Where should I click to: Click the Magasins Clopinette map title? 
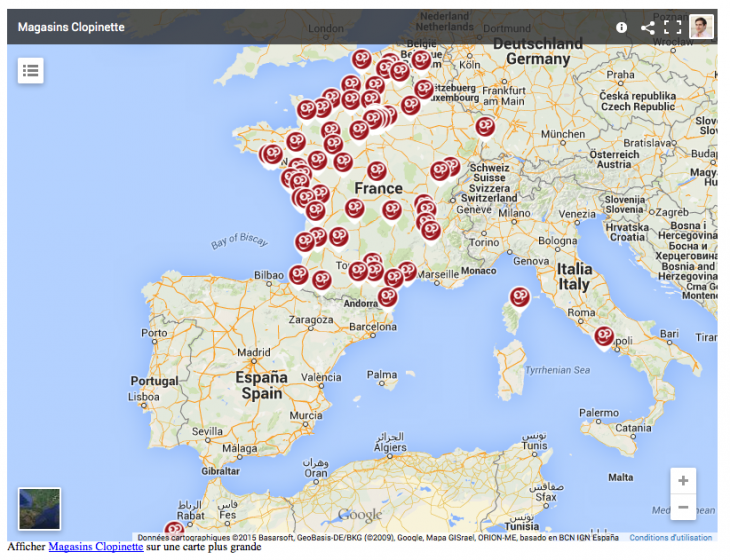(71, 27)
